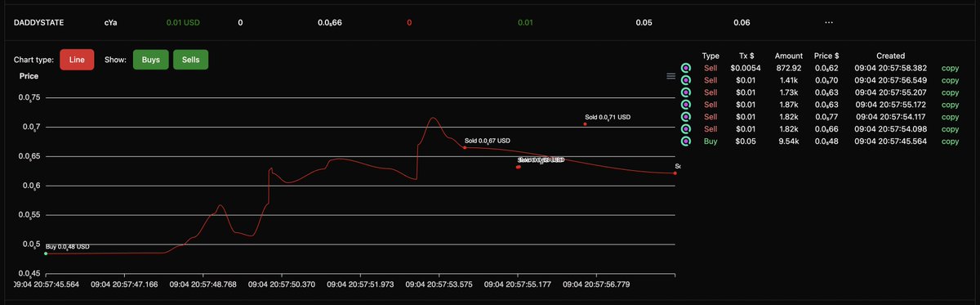Click the Chart type: label

[33, 59]
